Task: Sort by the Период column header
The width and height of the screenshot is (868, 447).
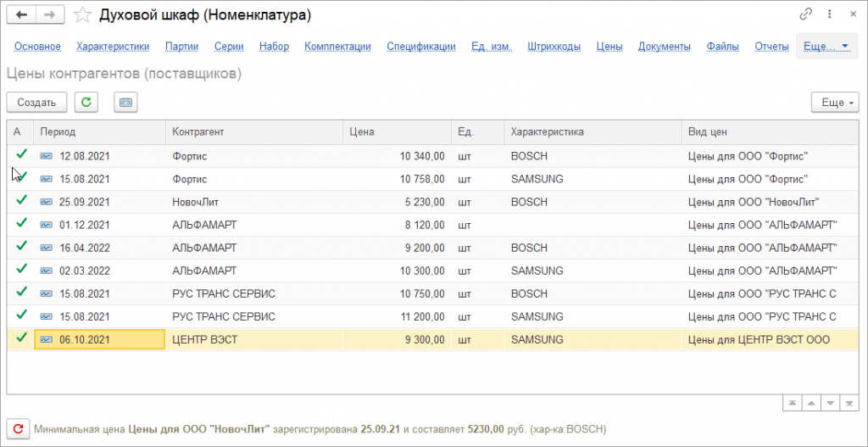Action: [100, 131]
